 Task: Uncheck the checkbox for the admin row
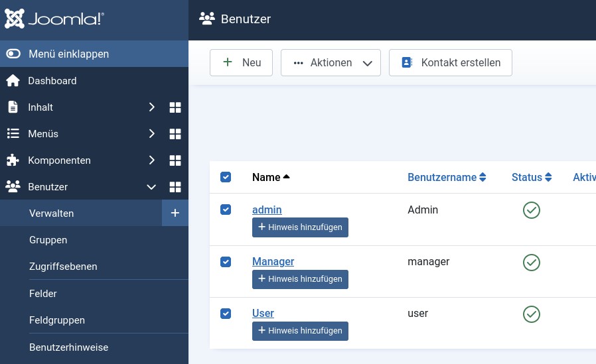point(226,210)
